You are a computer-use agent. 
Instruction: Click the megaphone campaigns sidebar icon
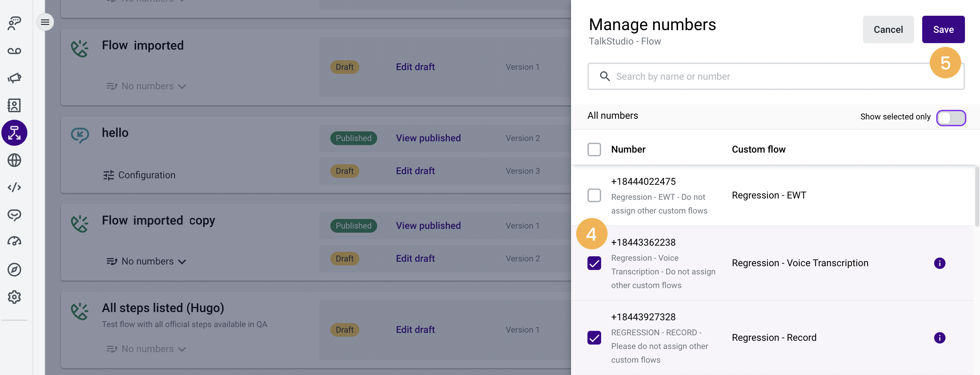(x=14, y=78)
